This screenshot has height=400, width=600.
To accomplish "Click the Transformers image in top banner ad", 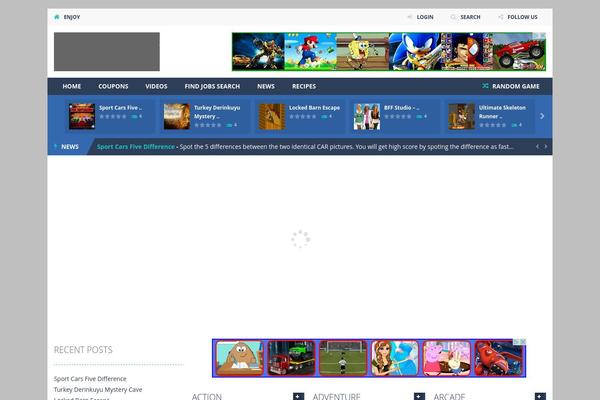I will (x=258, y=52).
